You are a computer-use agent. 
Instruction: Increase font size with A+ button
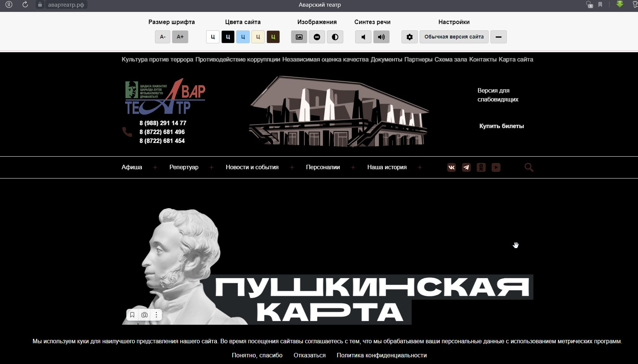tap(180, 37)
